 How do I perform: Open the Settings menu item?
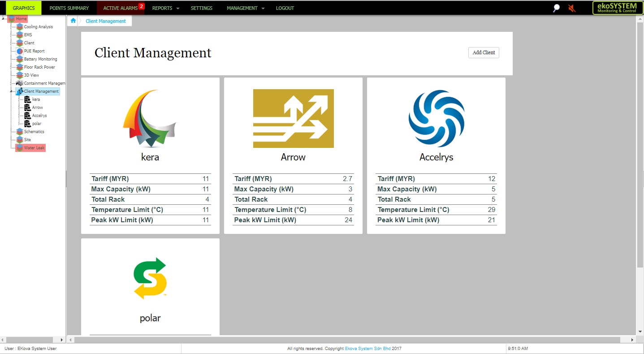202,8
